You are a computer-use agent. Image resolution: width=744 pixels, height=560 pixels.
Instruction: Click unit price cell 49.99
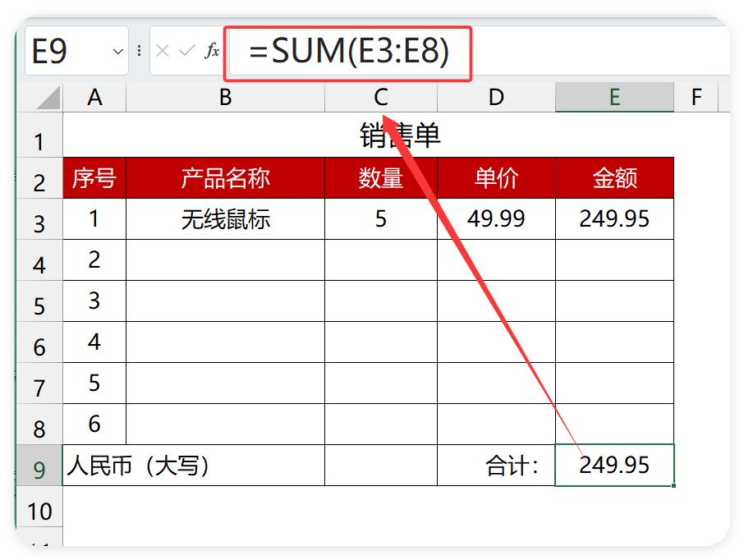(496, 218)
